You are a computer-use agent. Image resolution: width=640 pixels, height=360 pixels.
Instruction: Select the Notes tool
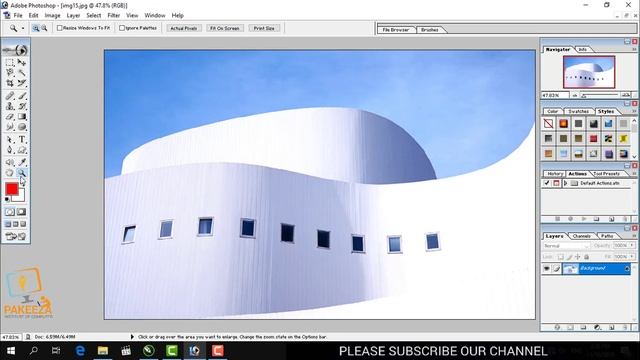[10, 162]
